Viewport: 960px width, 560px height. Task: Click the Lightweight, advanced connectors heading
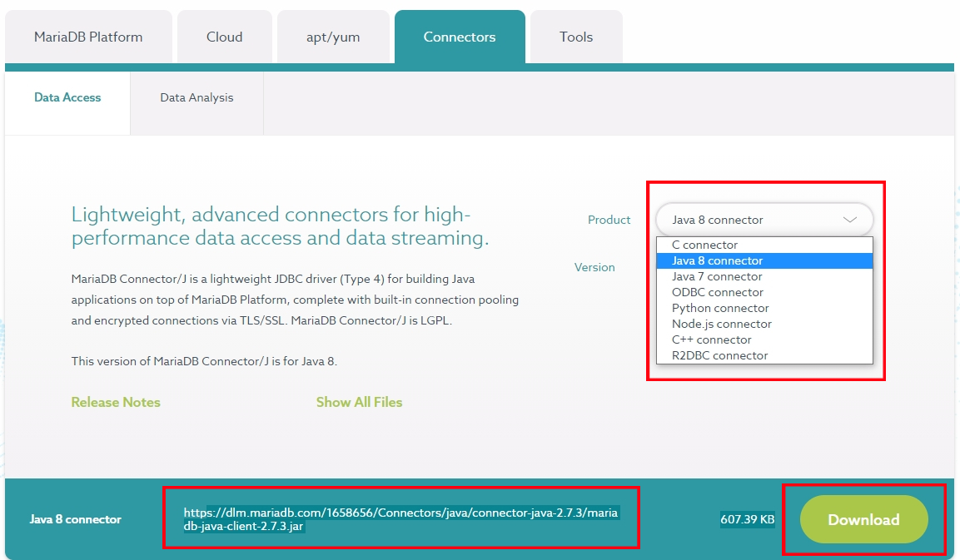point(280,225)
